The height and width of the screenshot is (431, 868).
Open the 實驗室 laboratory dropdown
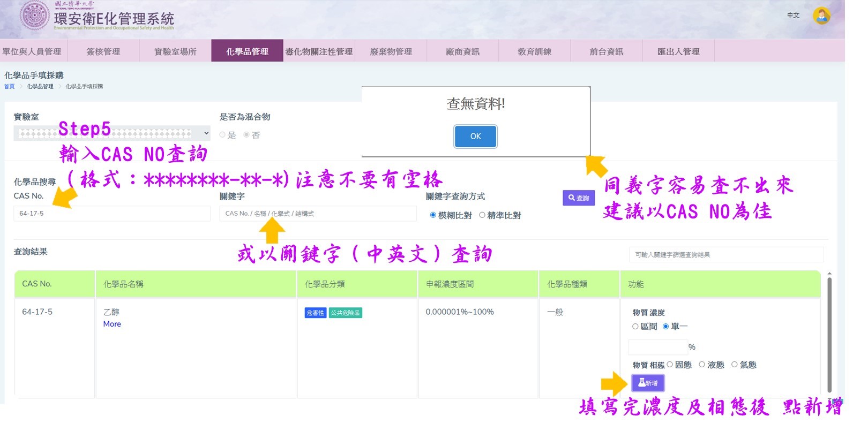click(x=111, y=133)
